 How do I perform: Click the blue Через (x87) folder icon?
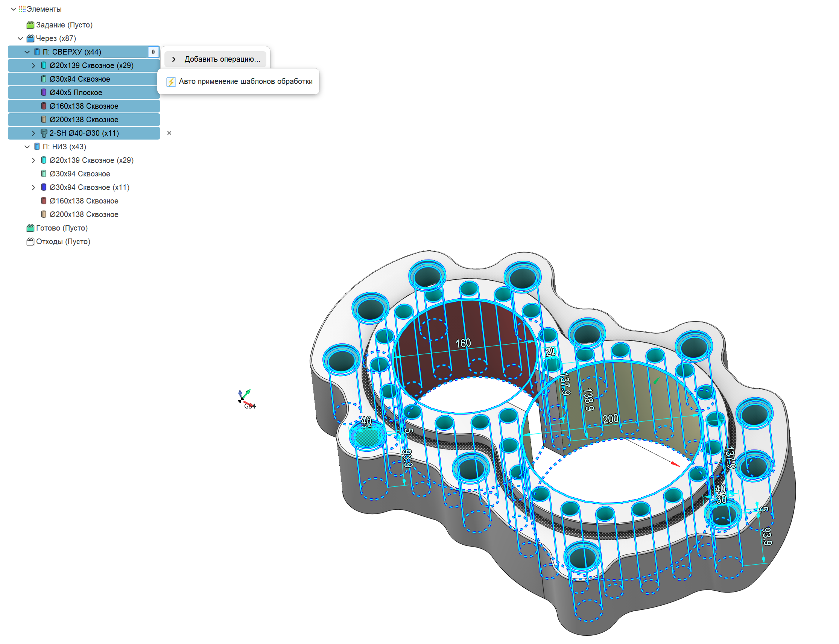[30, 38]
